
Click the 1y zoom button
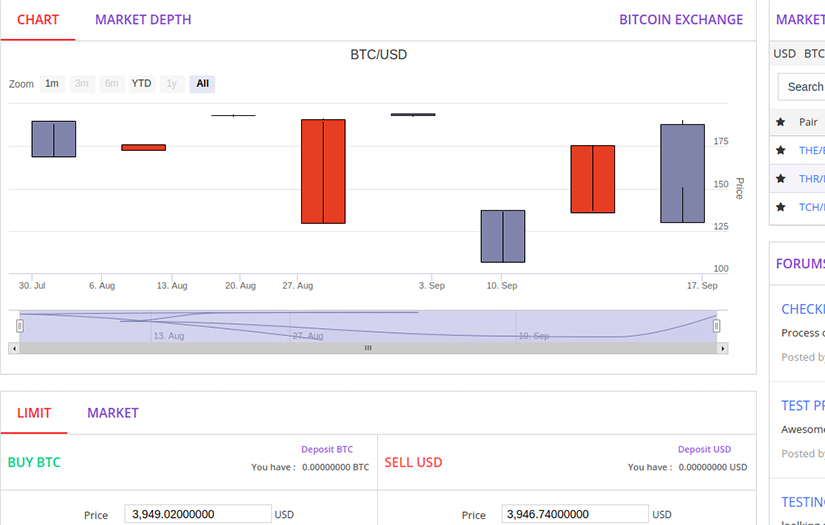click(172, 84)
